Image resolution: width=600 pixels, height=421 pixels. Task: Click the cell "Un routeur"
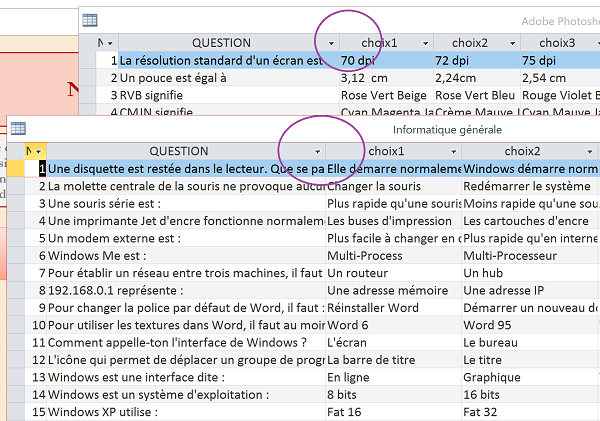pyautogui.click(x=394, y=273)
